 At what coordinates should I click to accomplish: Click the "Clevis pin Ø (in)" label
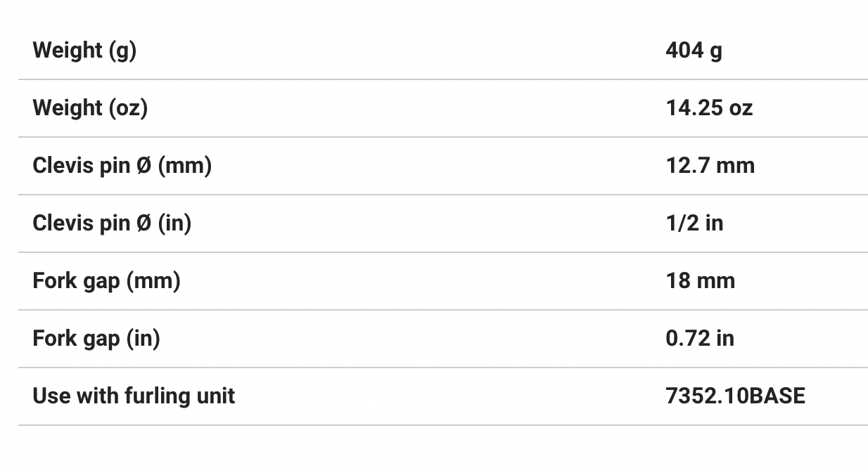click(112, 223)
